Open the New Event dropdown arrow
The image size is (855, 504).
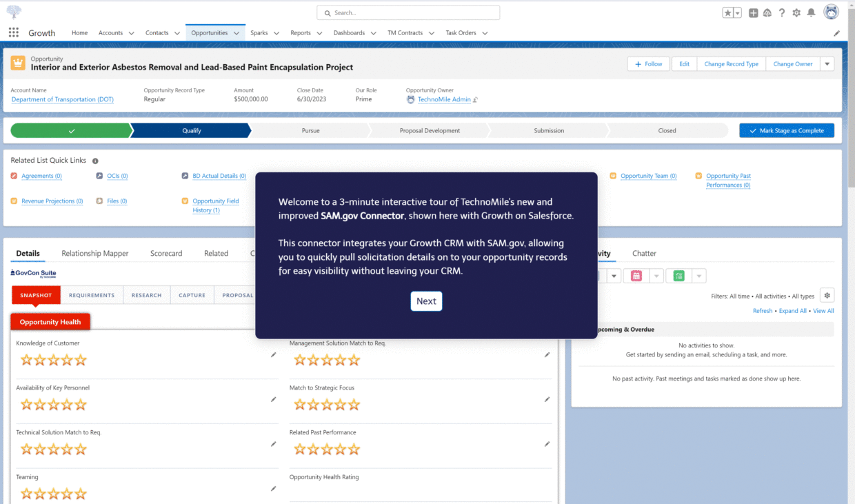[656, 276]
